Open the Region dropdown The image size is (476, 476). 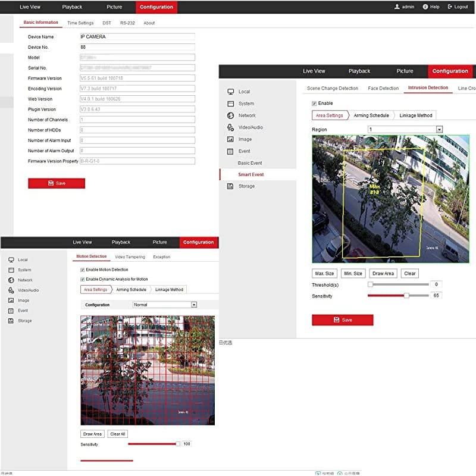click(439, 130)
